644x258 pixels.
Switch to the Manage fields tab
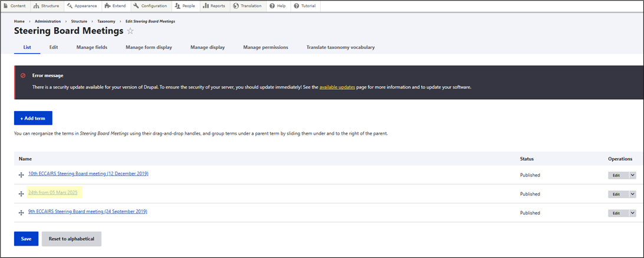point(91,47)
